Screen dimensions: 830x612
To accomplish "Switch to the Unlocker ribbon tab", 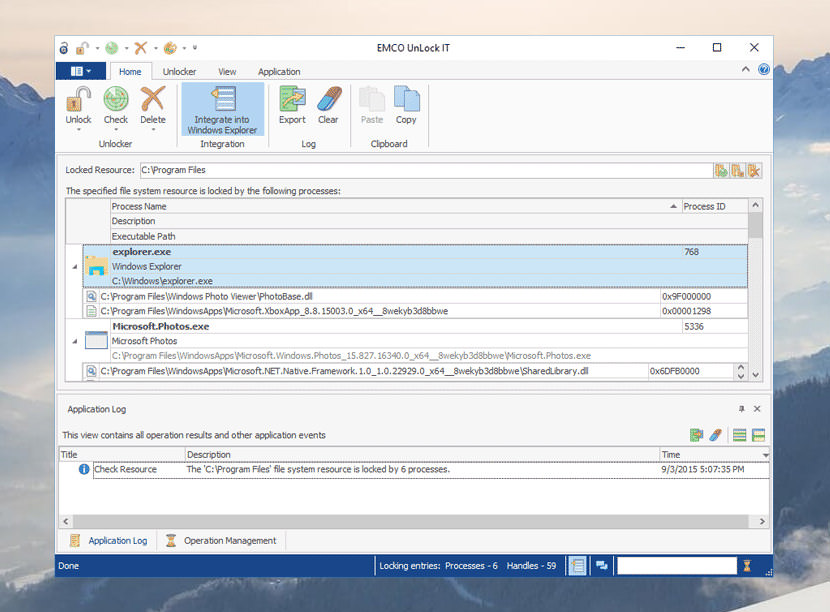I will point(179,71).
